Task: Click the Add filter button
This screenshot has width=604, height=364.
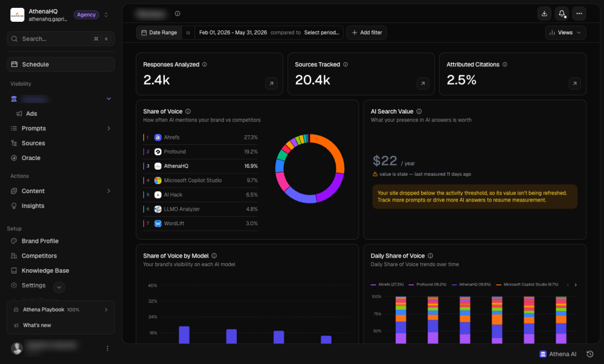Action: [367, 33]
